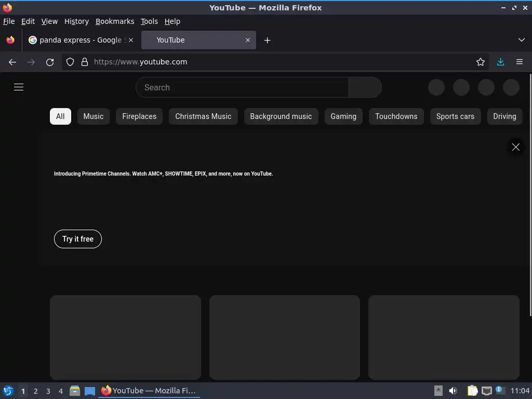The width and height of the screenshot is (532, 399).
Task: Select the Background music chip
Action: [x=281, y=116]
